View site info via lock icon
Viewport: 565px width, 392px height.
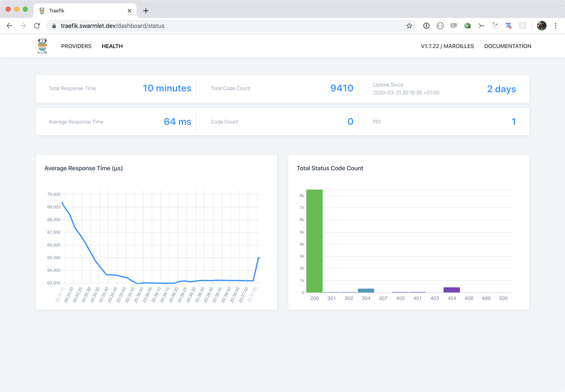pos(54,26)
